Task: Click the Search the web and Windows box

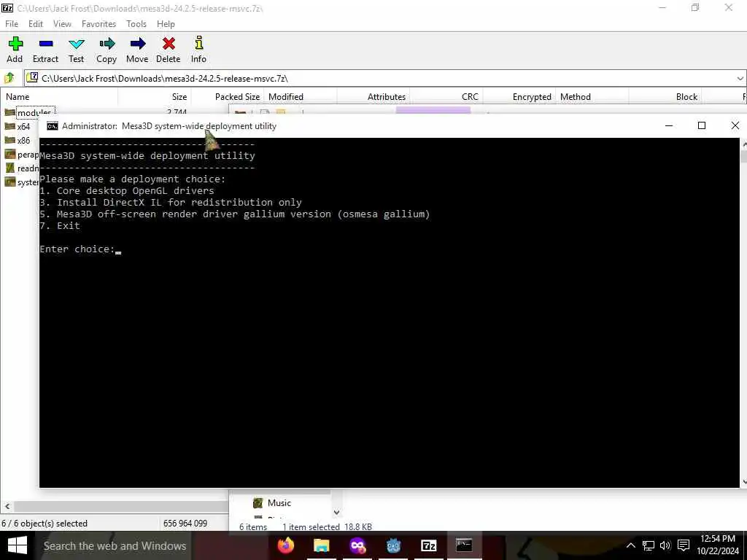Action: pos(115,545)
